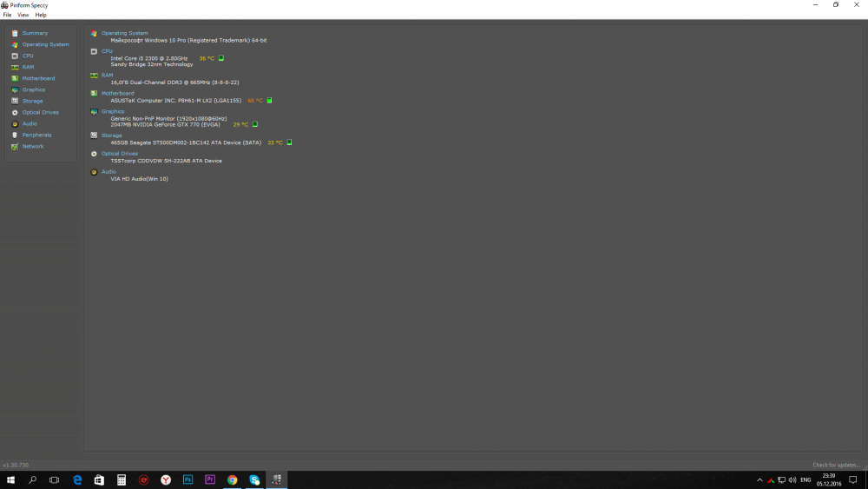Click the green GPU temperature indicator
The width and height of the screenshot is (868, 489).
[x=255, y=124]
